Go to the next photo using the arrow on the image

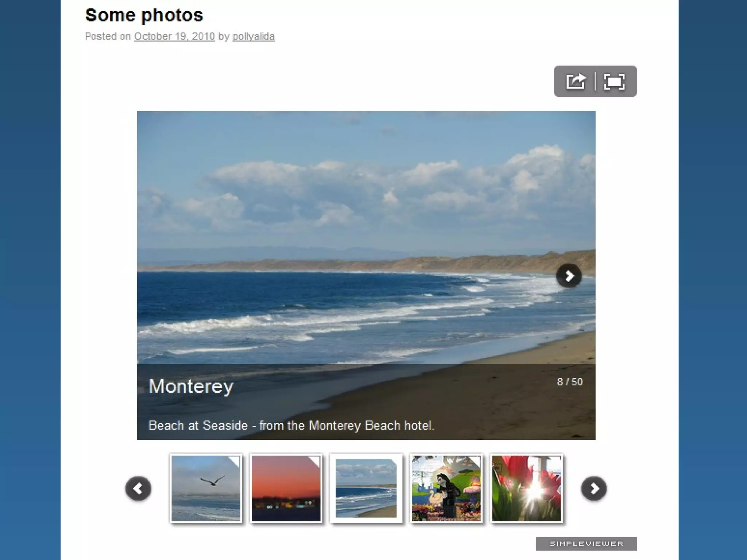569,276
